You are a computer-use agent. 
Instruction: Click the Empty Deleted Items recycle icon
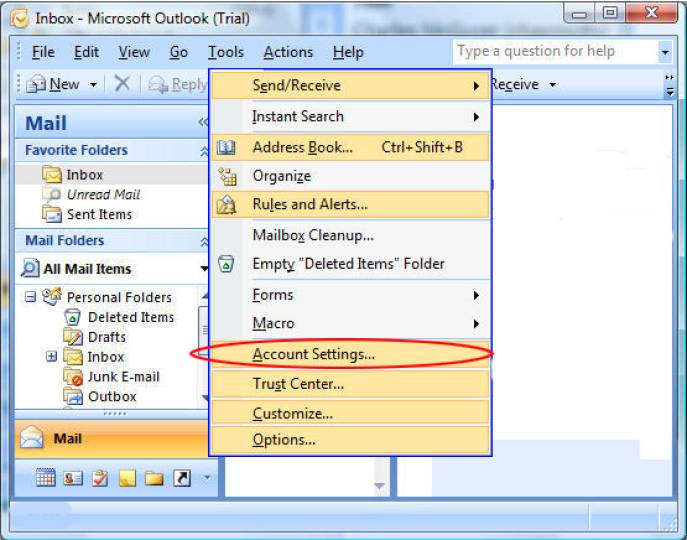tap(226, 264)
